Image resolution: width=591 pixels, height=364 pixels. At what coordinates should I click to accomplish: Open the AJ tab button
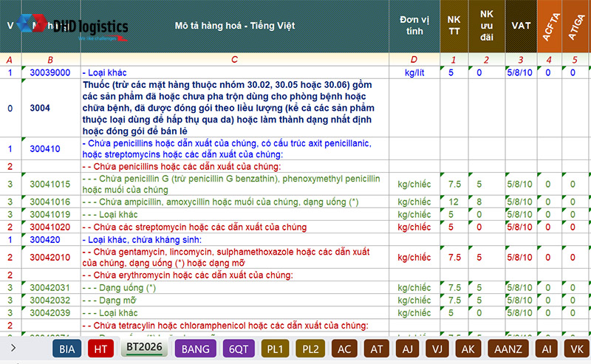[407, 349]
